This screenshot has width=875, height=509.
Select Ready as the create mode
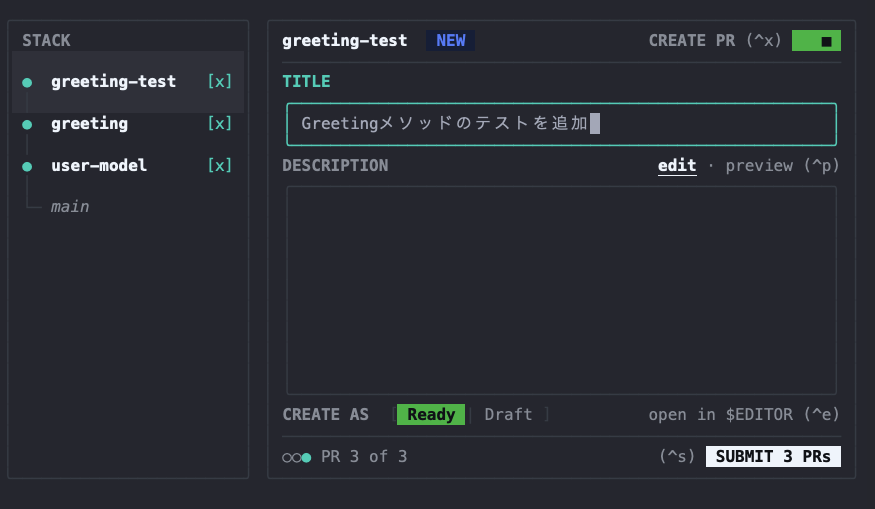431,414
